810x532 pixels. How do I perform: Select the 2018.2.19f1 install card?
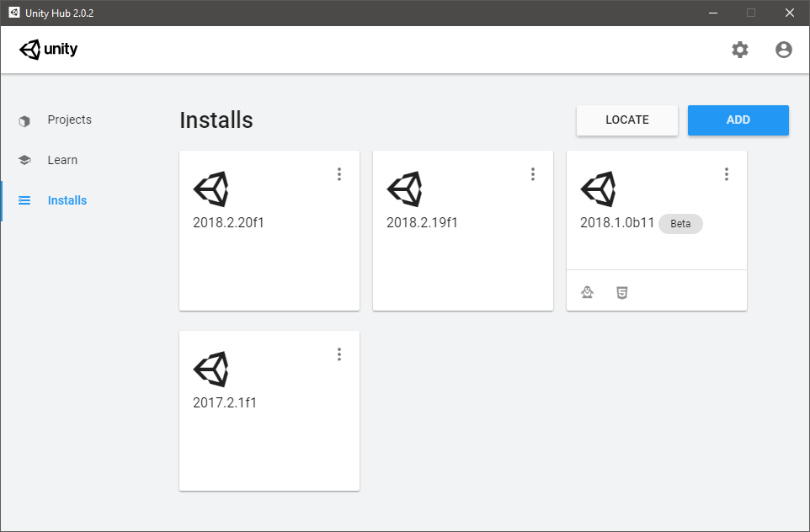tap(462, 261)
